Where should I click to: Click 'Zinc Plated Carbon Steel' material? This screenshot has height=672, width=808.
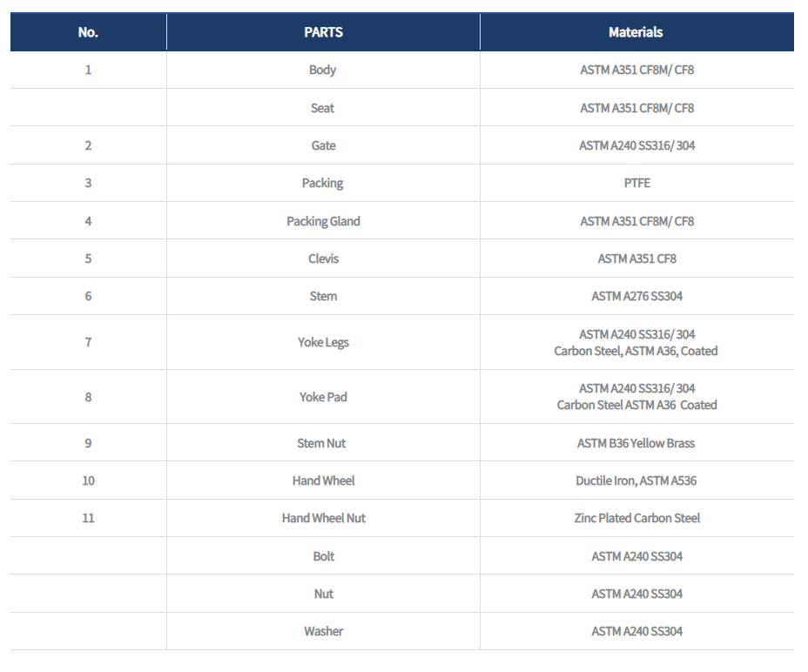[636, 518]
